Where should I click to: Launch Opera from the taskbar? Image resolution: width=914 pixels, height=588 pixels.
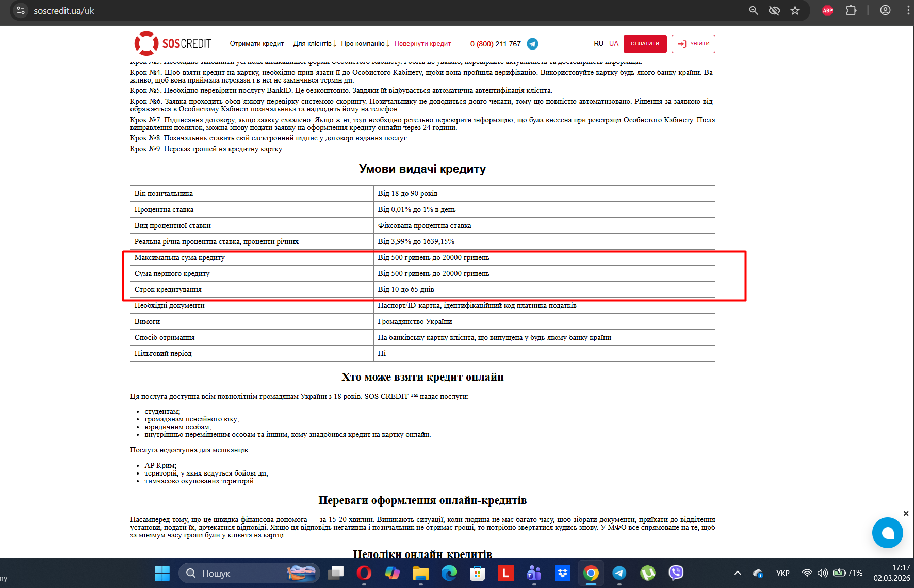(364, 573)
